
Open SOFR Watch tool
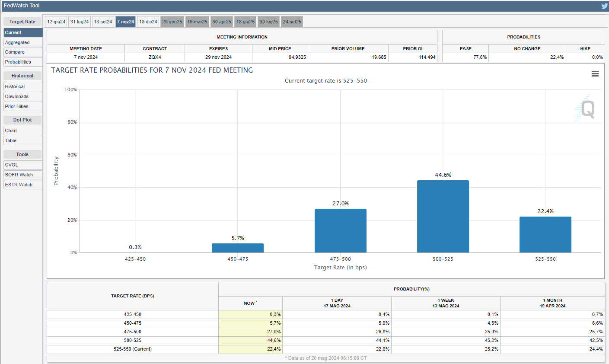tap(23, 175)
